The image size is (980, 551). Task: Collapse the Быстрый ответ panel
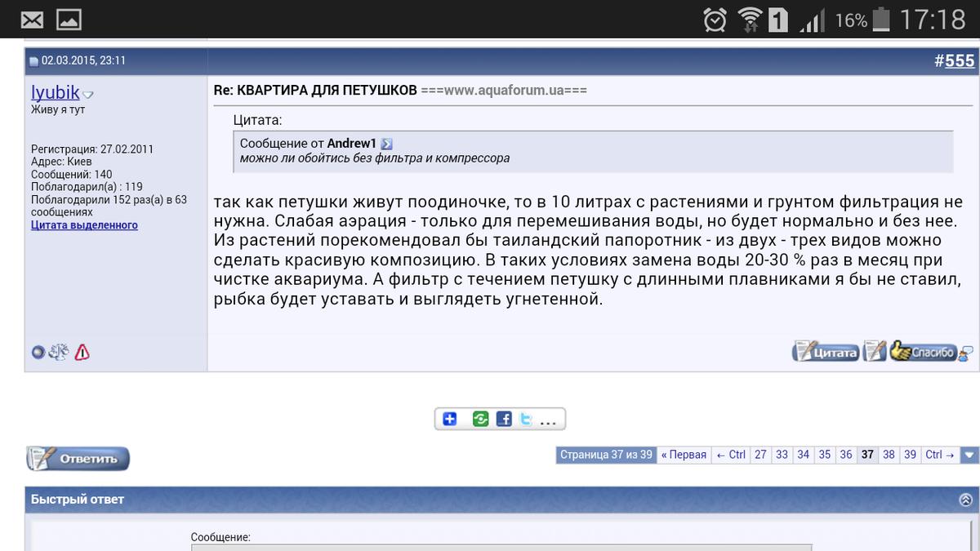[966, 500]
